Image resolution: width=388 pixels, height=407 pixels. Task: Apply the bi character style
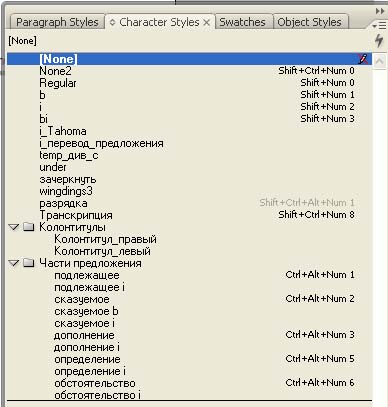[x=189, y=119]
